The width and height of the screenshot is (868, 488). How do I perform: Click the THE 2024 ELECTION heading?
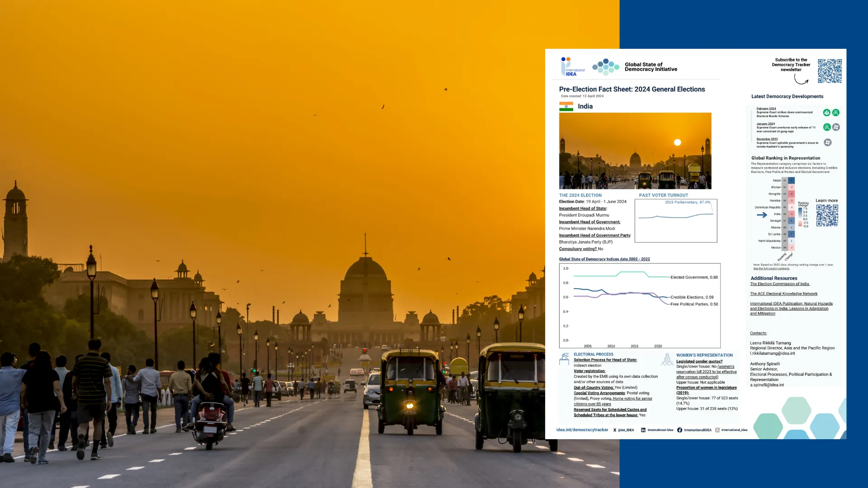click(580, 195)
